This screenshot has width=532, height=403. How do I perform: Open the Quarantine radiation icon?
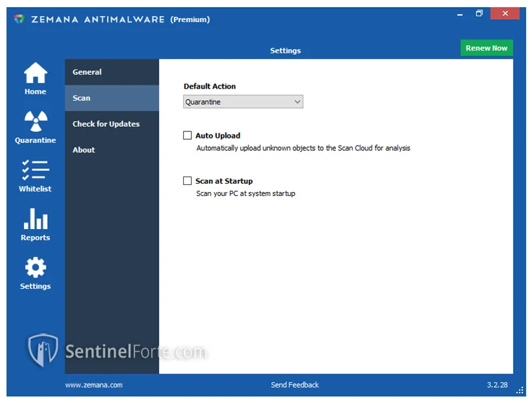[36, 121]
